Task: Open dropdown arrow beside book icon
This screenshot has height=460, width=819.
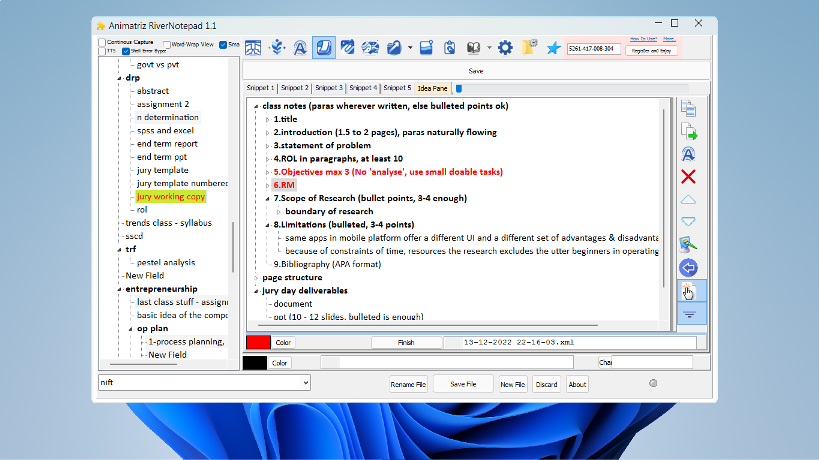Action: pyautogui.click(x=489, y=48)
